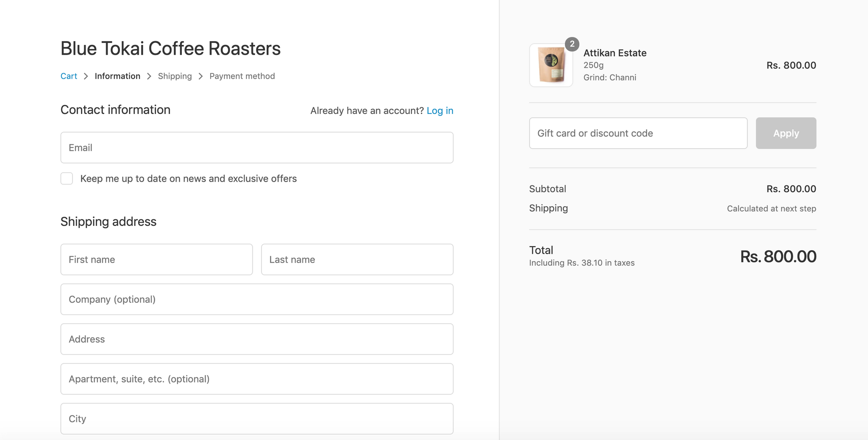The width and height of the screenshot is (868, 440).
Task: Click the 'Including Rs. 38.10 in taxes' text
Action: [582, 263]
